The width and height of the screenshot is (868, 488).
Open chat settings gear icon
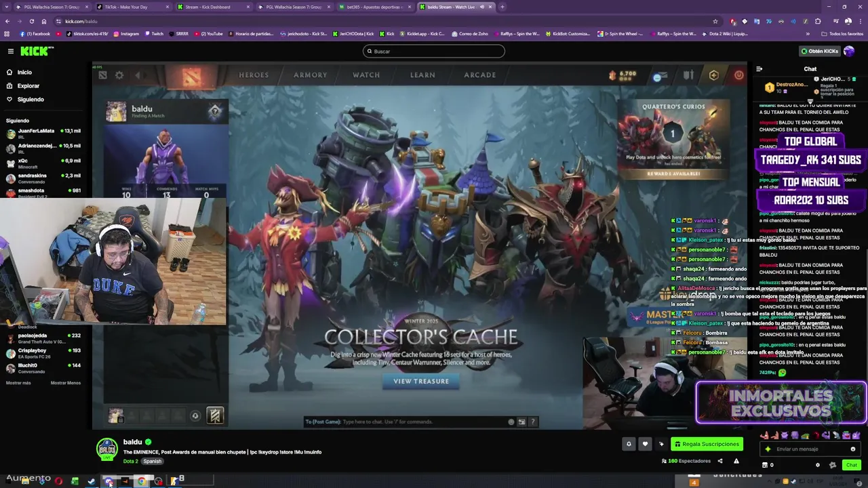coord(817,465)
